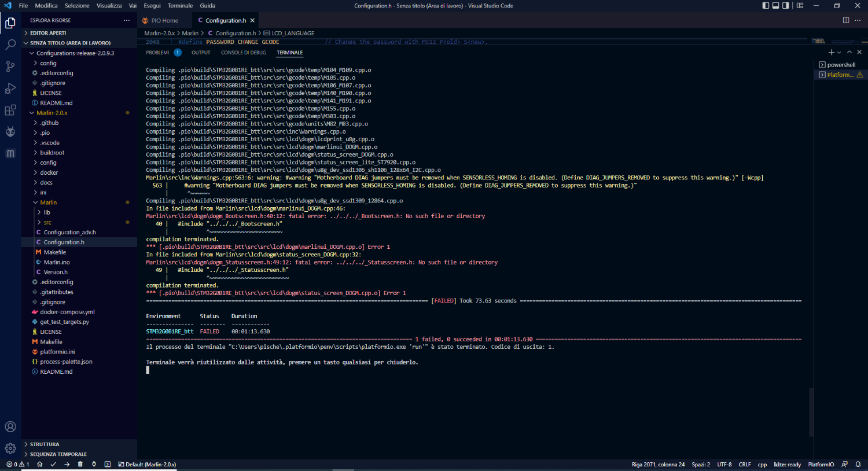Open the Auto Build Marlin 'M' view
Viewport: 868px width, 471px height.
[10, 153]
